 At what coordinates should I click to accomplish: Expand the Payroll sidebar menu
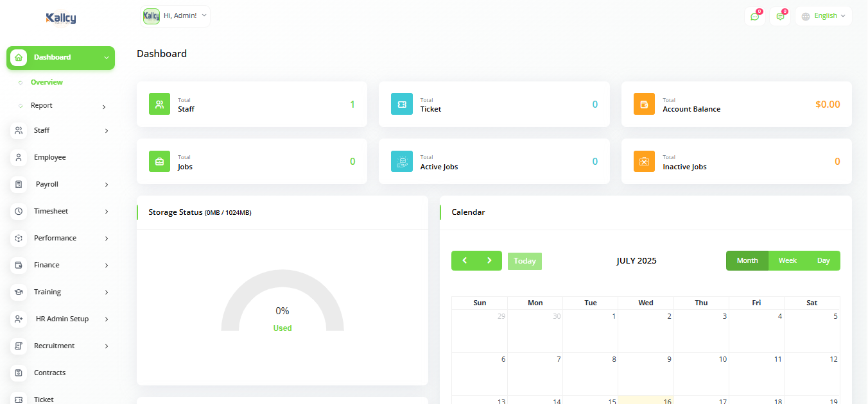click(x=61, y=184)
